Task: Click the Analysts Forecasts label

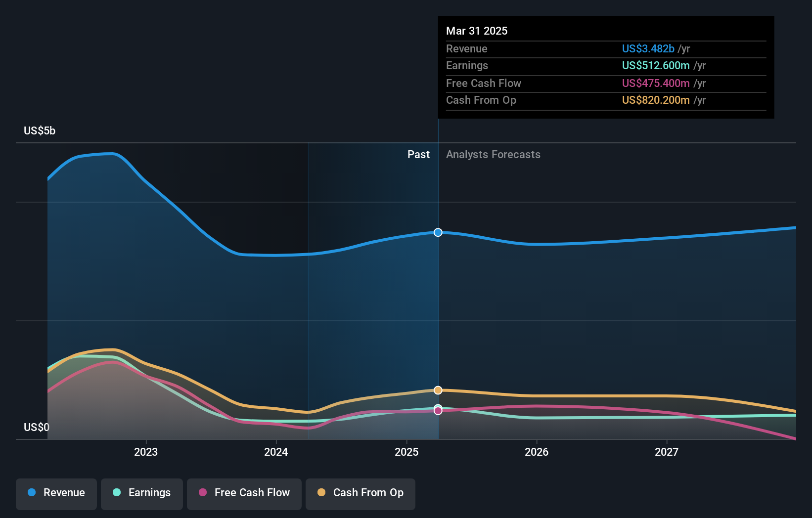Action: pos(493,154)
